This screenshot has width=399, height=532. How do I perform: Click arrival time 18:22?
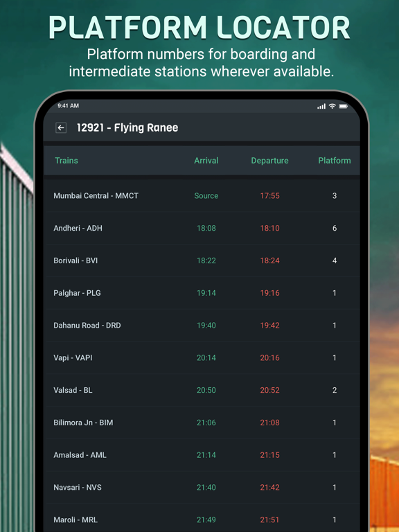click(206, 260)
